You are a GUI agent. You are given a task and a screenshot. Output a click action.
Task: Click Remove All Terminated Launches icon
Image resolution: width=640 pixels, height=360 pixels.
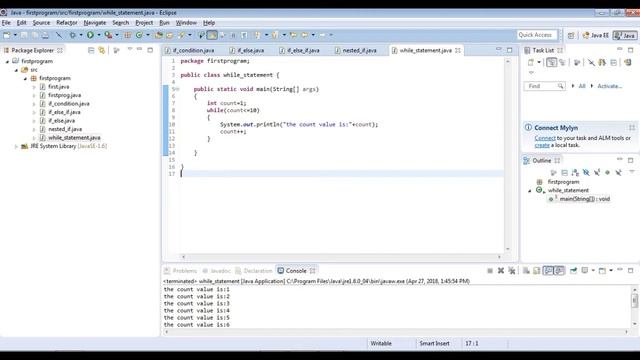(512, 271)
